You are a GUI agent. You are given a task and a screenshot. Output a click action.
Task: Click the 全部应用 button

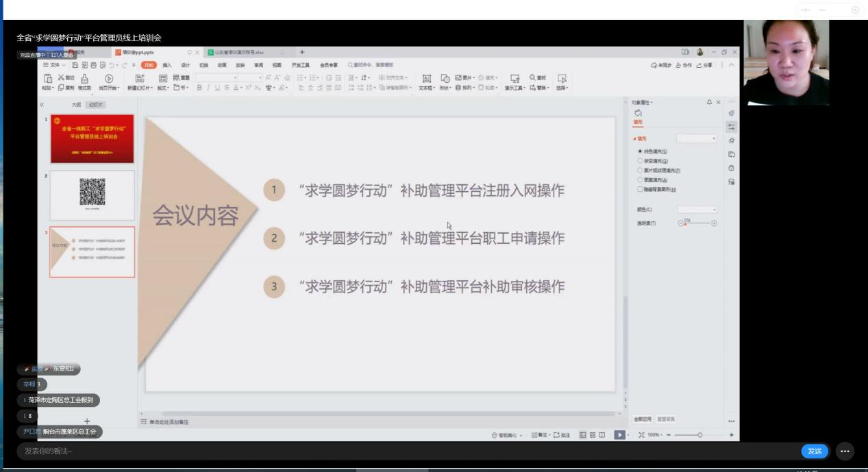tap(644, 419)
